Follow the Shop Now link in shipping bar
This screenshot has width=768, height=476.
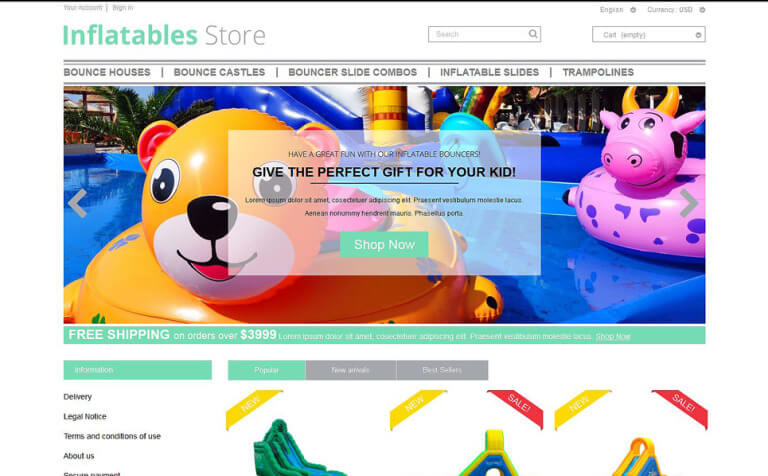tap(613, 336)
